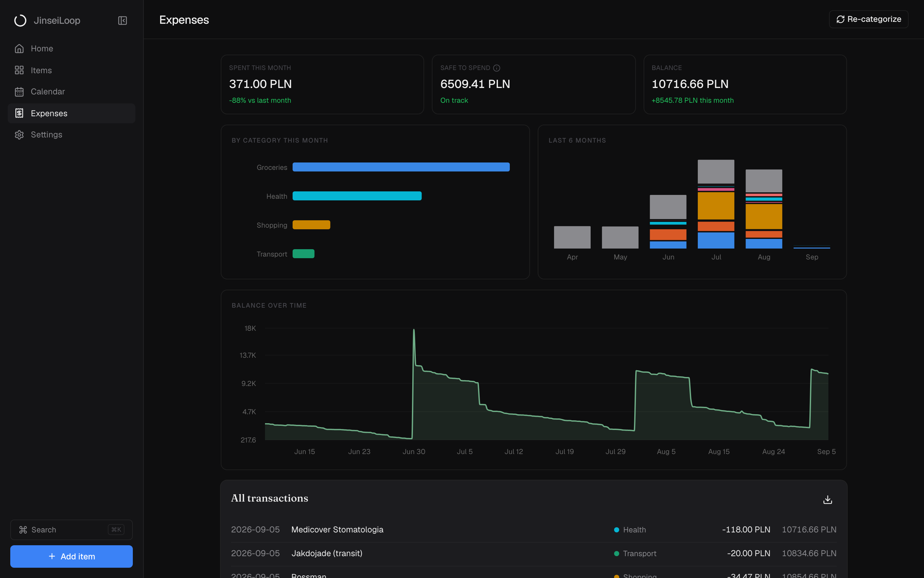
Task: Click the JinseiLoop logo icon
Action: click(20, 20)
